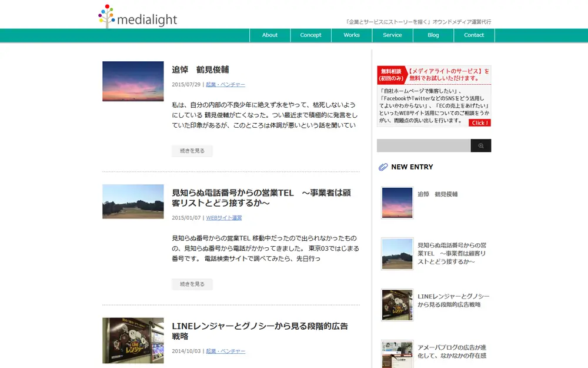Open the article titled 追悼 鶴見俊輔
Viewport: 588px width, 368px height.
201,70
